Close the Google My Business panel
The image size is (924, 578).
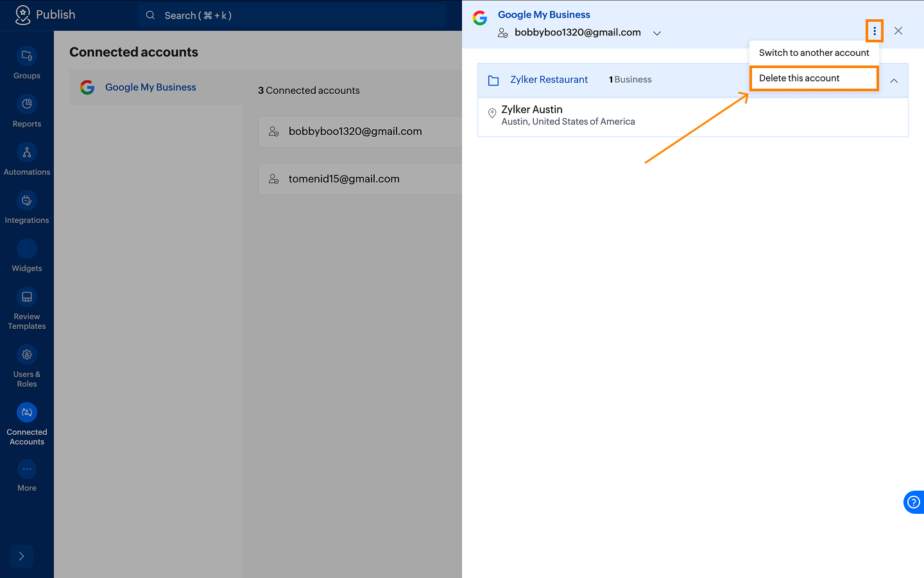click(x=898, y=31)
